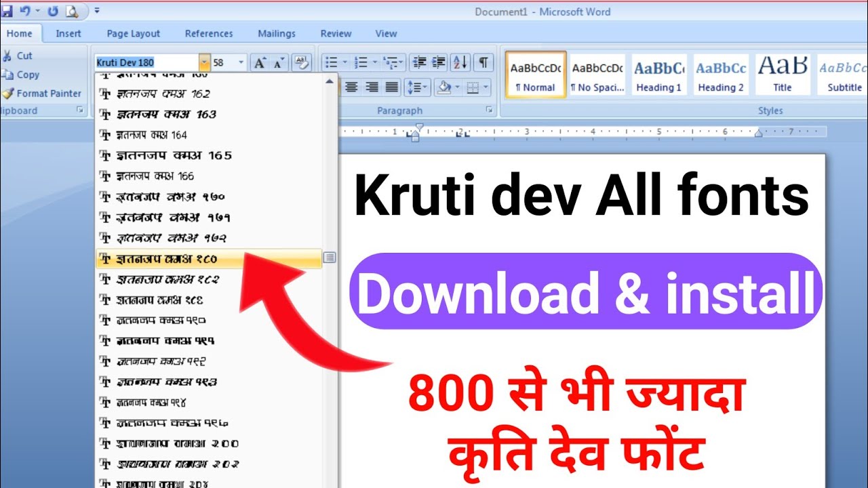Click the font name field Kruti Dev 180
Screen dimensions: 868x488
147,62
